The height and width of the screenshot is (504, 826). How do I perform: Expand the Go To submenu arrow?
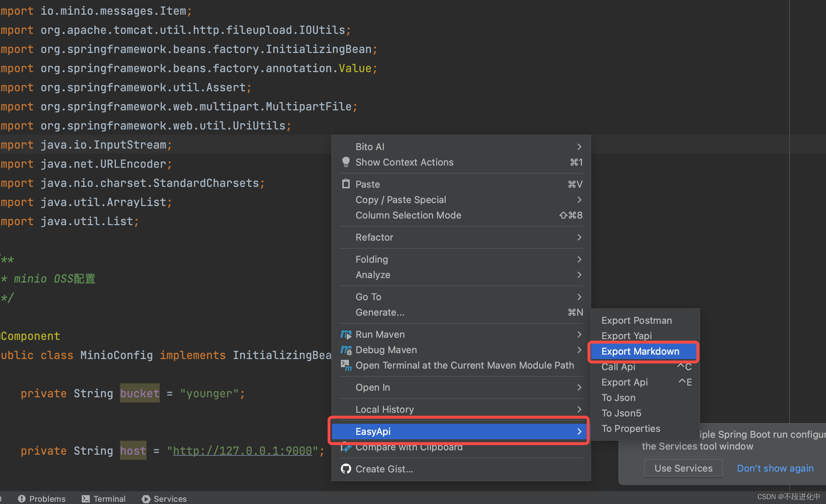tap(579, 297)
